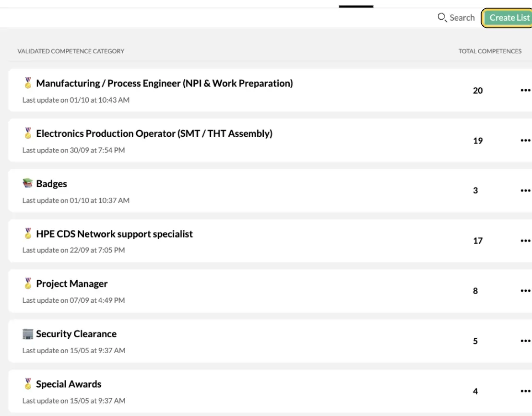Click the search magnifier icon
The width and height of the screenshot is (532, 416).
coord(442,17)
